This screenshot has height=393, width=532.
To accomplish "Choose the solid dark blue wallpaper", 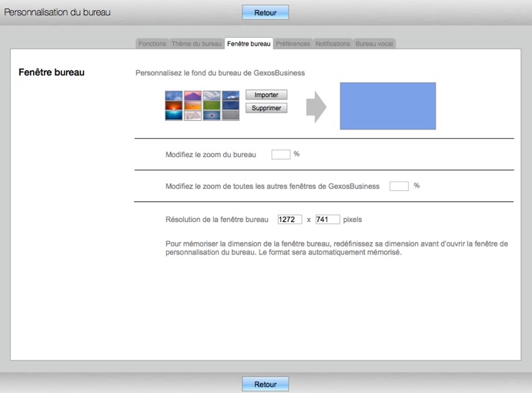I will tap(231, 106).
